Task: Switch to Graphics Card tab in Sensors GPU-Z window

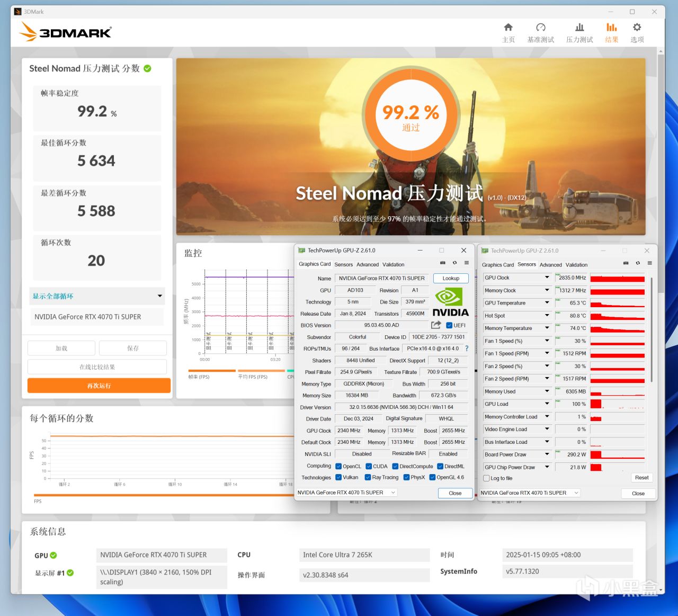Action: pos(498,265)
